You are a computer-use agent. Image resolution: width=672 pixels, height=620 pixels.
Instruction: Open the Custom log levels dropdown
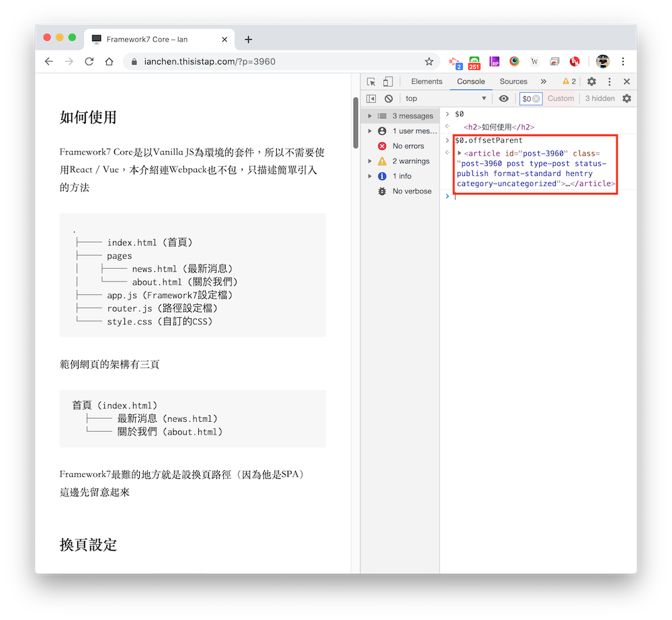pyautogui.click(x=560, y=99)
